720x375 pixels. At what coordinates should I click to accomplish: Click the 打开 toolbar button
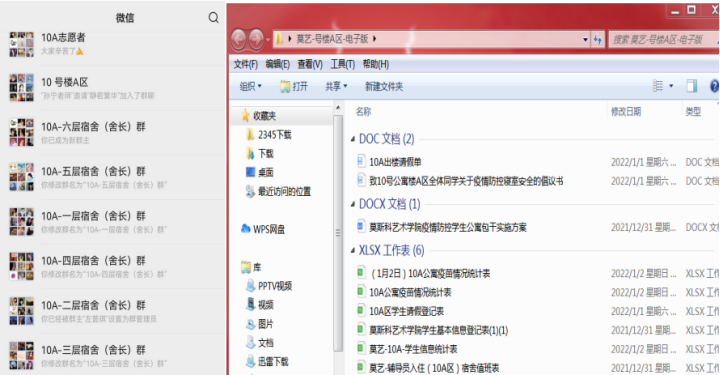click(x=294, y=86)
